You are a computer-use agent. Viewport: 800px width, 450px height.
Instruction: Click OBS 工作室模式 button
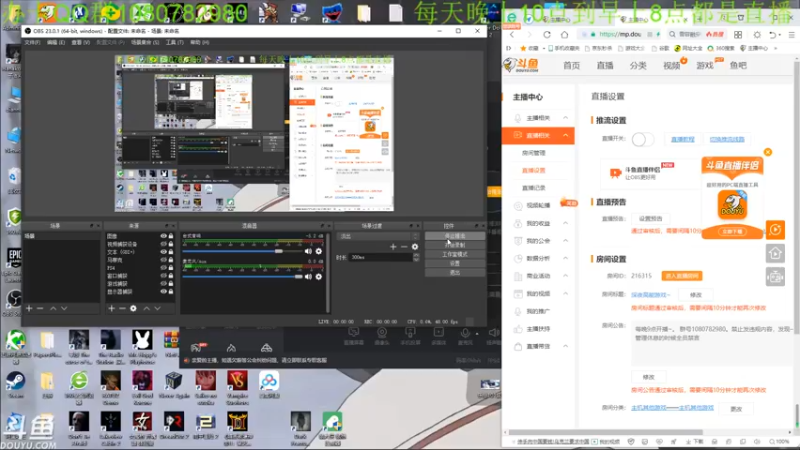click(x=455, y=254)
